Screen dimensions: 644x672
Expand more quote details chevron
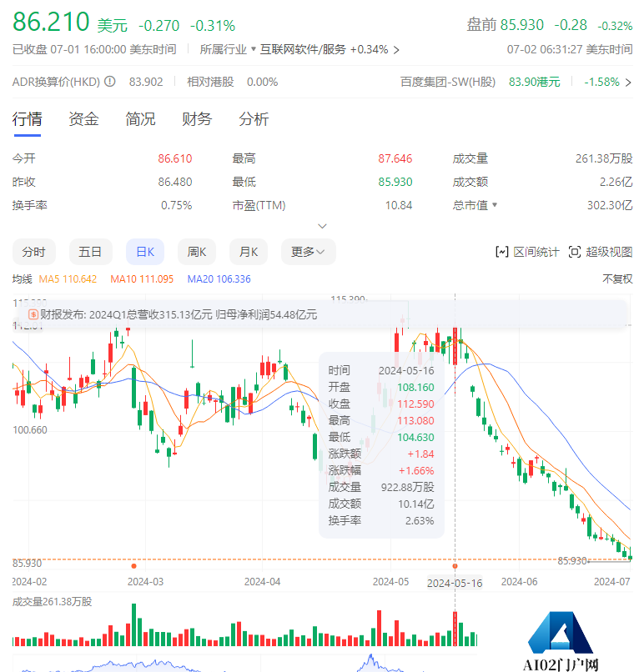click(323, 226)
